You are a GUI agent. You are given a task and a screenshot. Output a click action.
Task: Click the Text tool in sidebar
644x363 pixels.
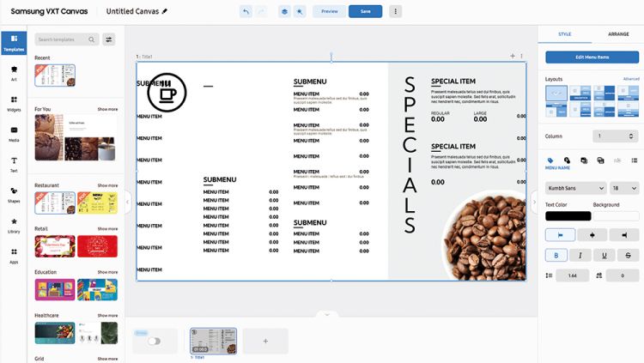(14, 163)
